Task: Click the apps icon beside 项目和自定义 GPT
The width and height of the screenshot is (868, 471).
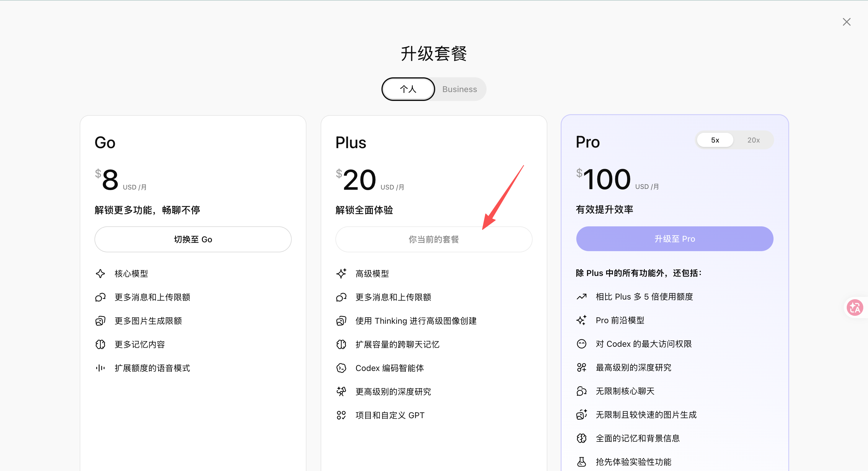Action: point(341,415)
